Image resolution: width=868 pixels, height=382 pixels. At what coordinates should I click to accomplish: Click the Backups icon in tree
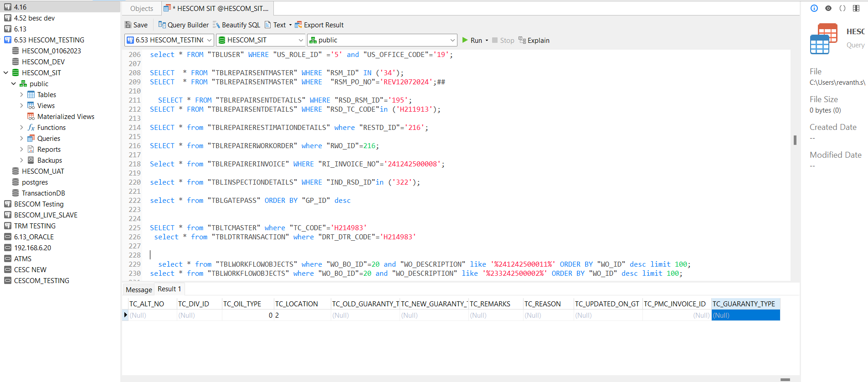pos(31,160)
